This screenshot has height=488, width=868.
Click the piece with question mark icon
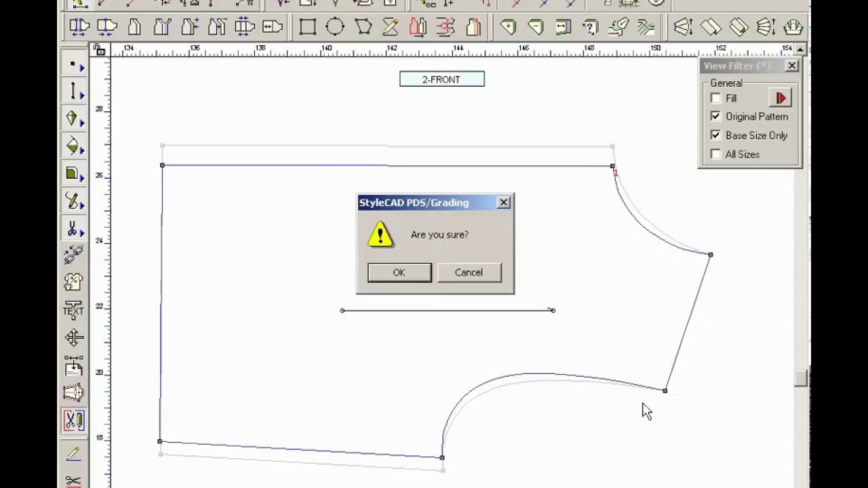(591, 27)
